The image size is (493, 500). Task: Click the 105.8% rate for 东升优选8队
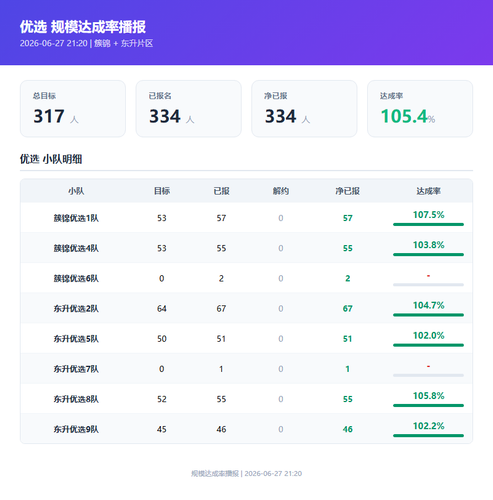coord(428,396)
